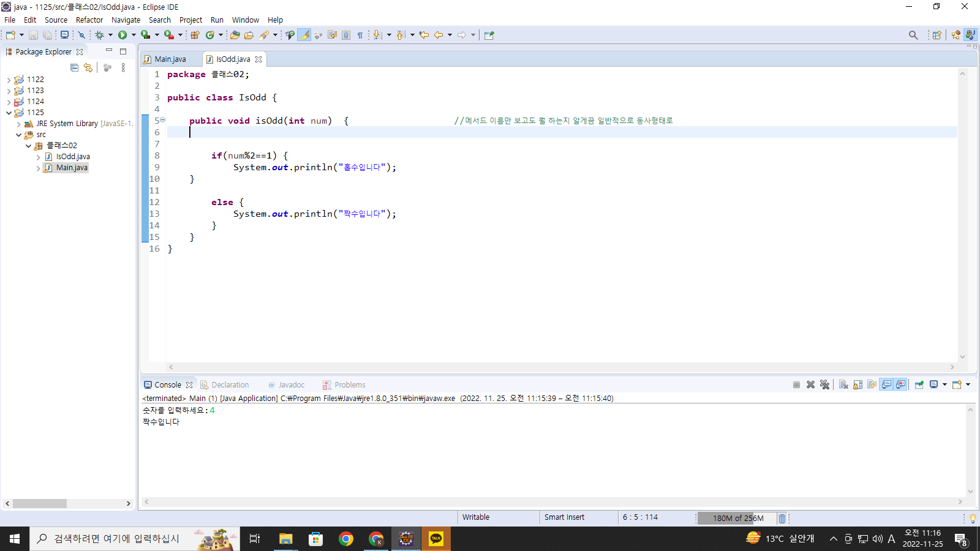Viewport: 980px width, 551px height.
Task: Toggle editor Word Wrap icon
Action: 332,35
